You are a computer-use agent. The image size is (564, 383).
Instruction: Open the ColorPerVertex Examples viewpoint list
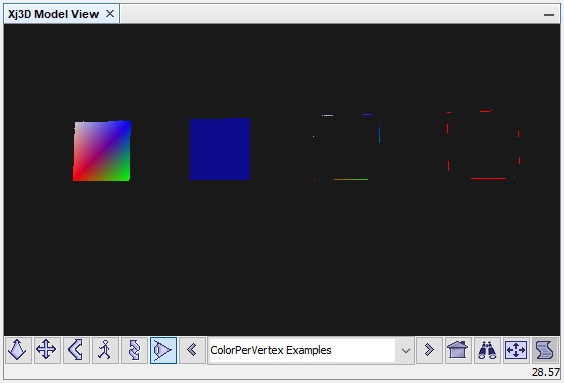311,350
